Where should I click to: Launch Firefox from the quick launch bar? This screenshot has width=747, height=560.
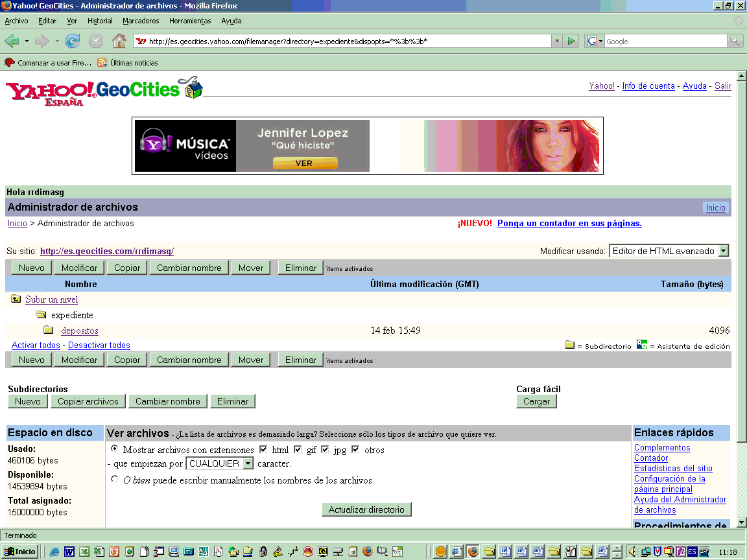(367, 552)
